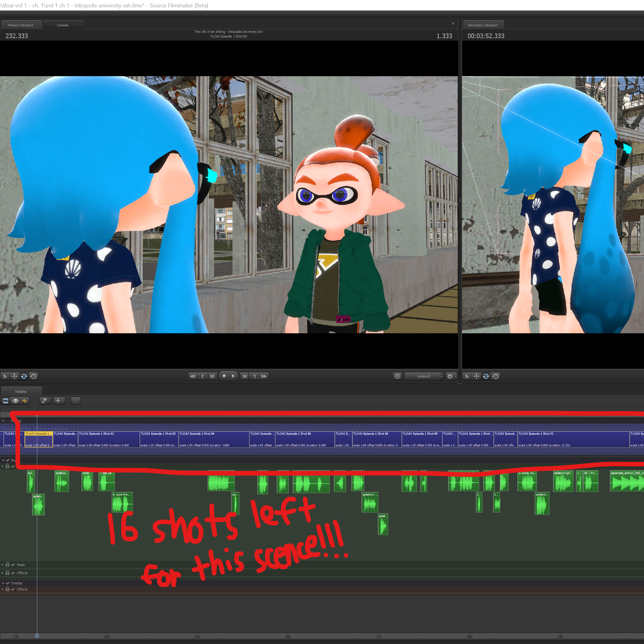Switch timeline to Graph Editor mode
Viewport: 644px width, 644px height.
click(x=25, y=401)
